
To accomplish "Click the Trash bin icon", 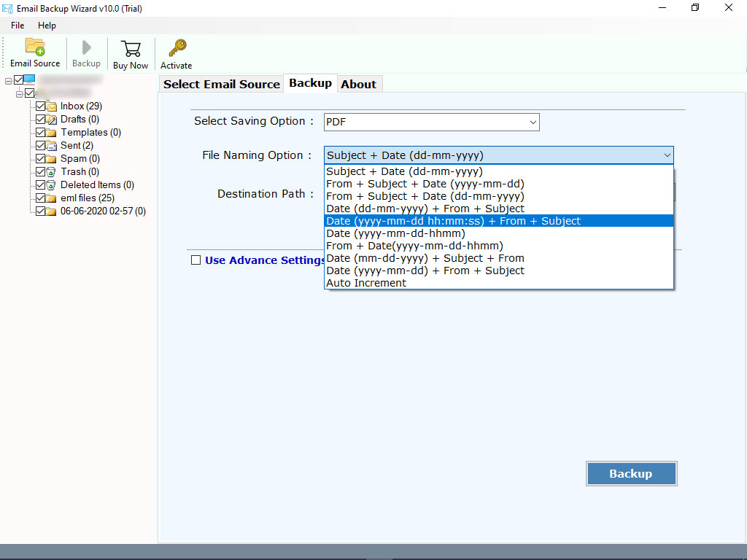I will pos(52,172).
